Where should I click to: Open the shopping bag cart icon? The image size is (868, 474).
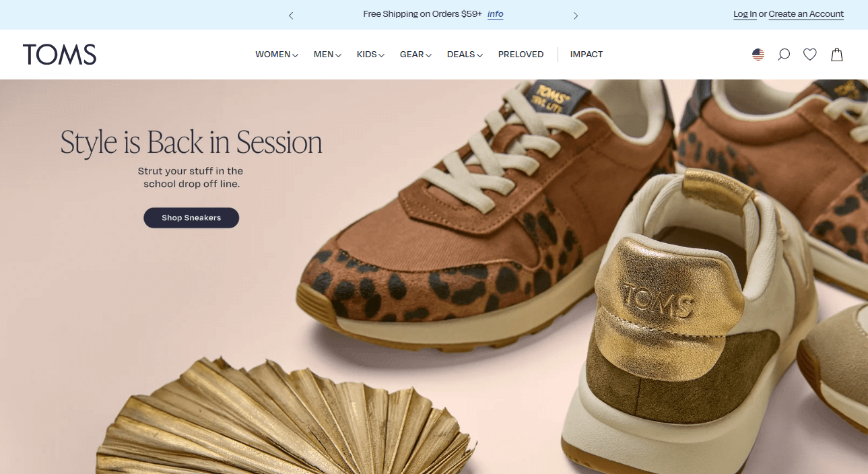click(837, 55)
